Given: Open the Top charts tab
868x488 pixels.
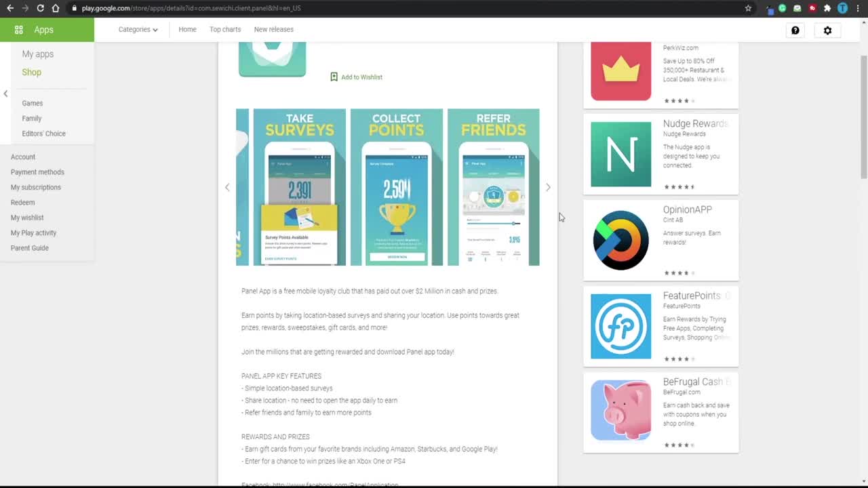Looking at the screenshot, I should [225, 29].
